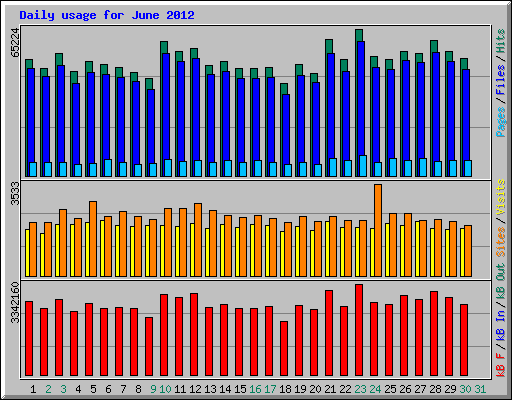Click the red kB bar for day 30
Image resolution: width=512 pixels, height=400 pixels.
click(464, 340)
